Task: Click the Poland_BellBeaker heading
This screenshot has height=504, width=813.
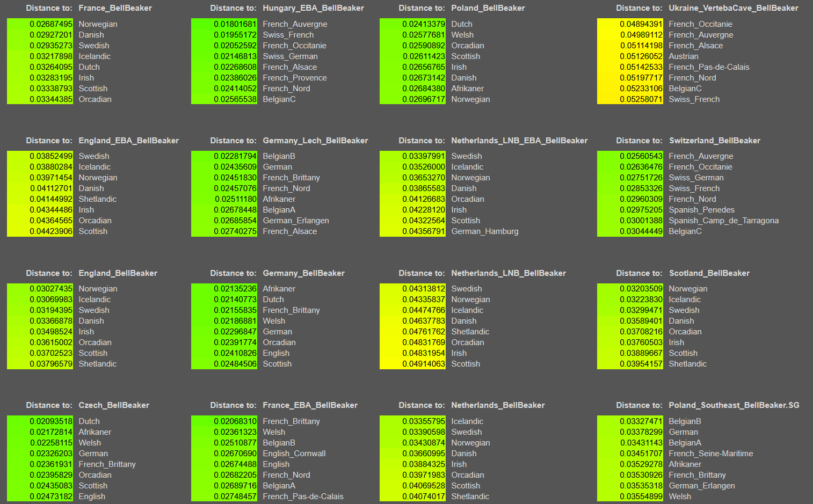Action: (488, 8)
